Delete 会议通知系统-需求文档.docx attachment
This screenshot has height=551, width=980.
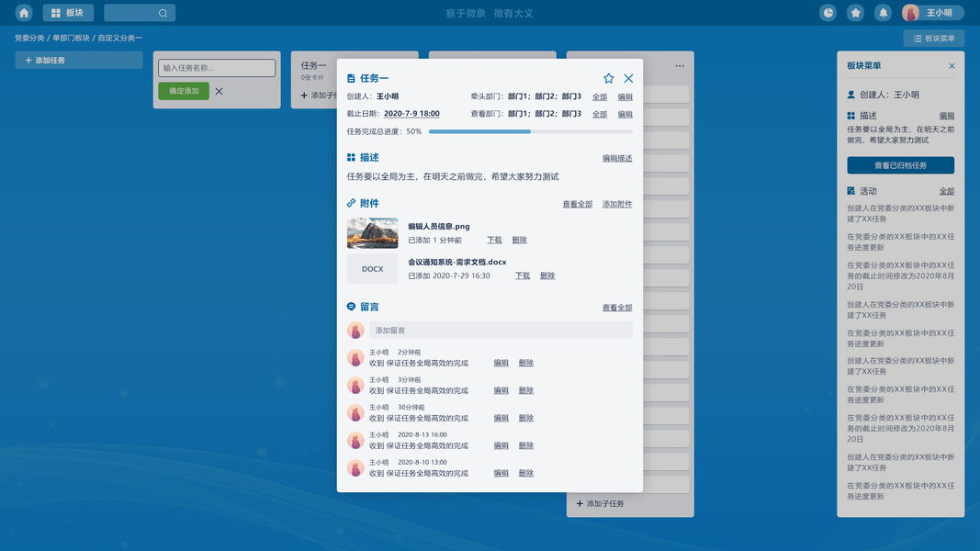[547, 275]
